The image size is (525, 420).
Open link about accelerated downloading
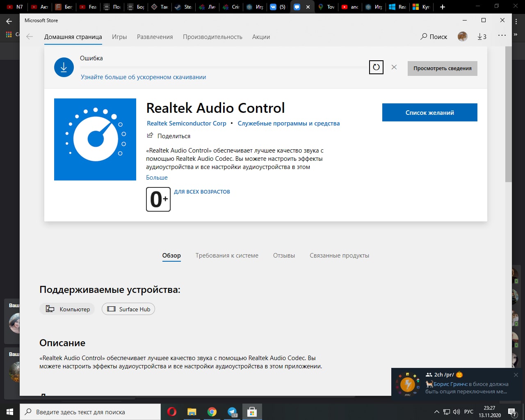(144, 77)
